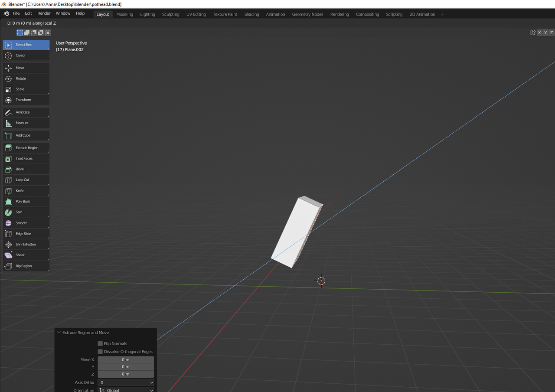The height and width of the screenshot is (392, 555).
Task: Set selection mode to invert selection
Action: coord(41,33)
